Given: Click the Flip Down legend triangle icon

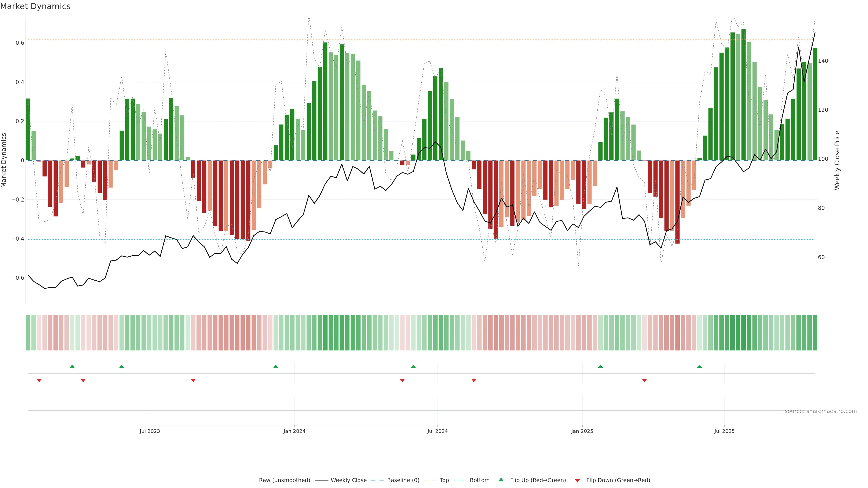Looking at the screenshot, I should (577, 481).
